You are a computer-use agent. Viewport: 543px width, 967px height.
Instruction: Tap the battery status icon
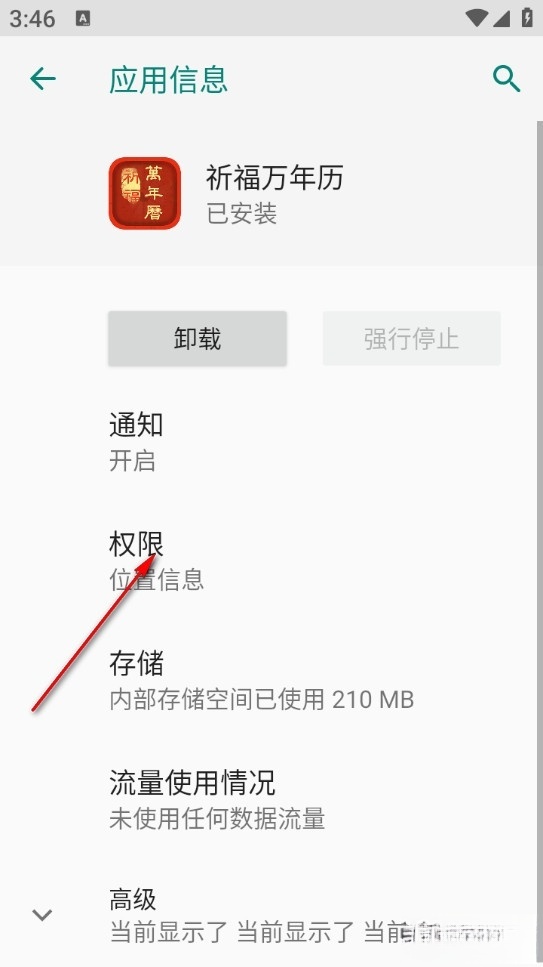coord(527,17)
